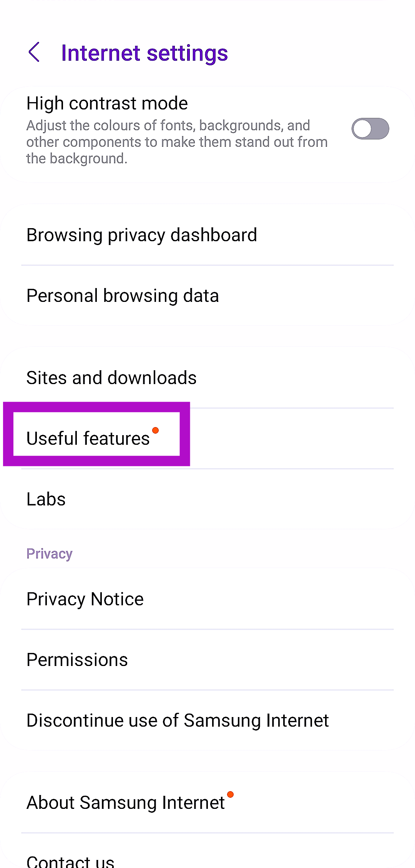Open About Samsung Internet

pyautogui.click(x=125, y=803)
